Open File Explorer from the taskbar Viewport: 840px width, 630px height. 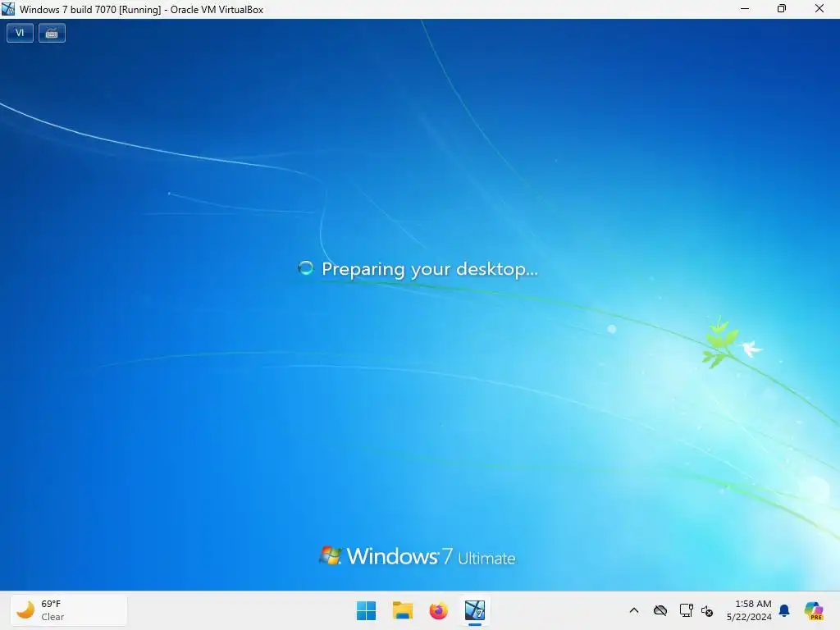[402, 610]
